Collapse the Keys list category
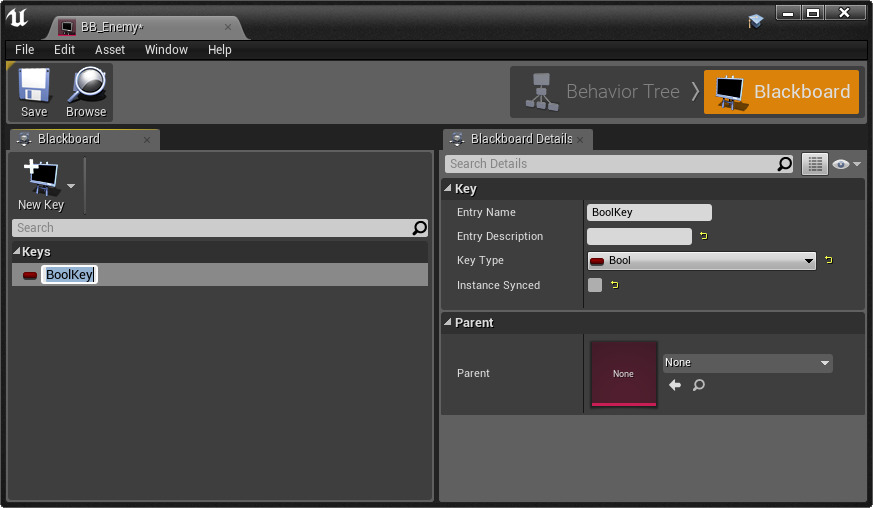 click(x=17, y=252)
